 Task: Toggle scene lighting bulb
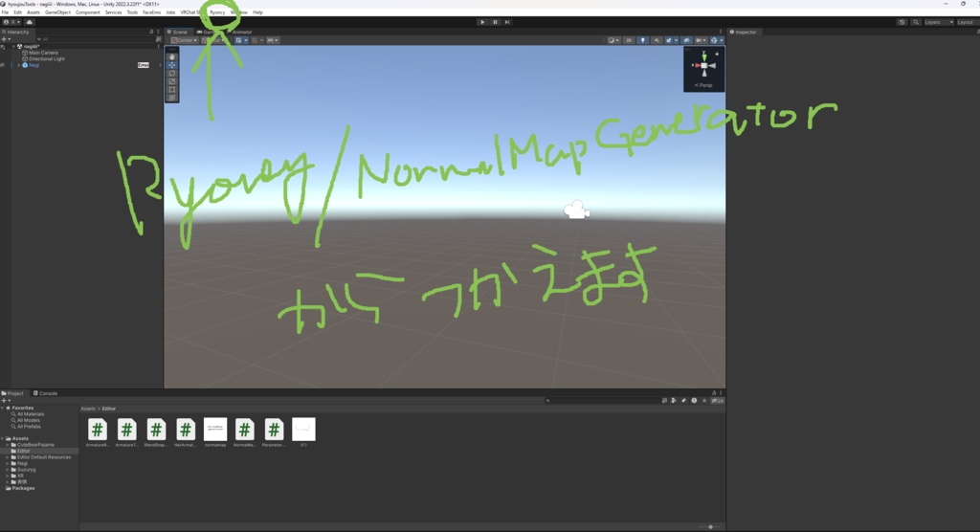[x=642, y=40]
